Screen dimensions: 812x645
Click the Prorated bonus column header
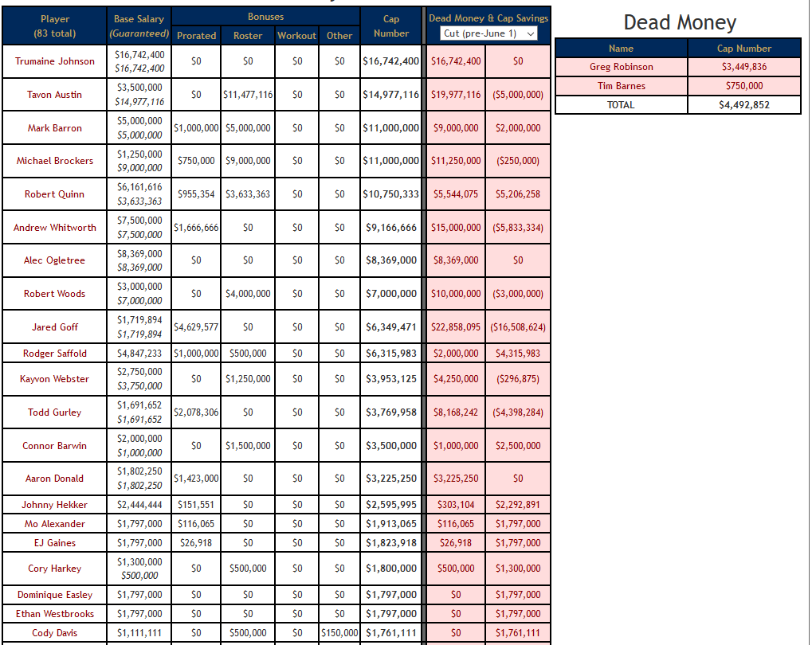[x=196, y=36]
